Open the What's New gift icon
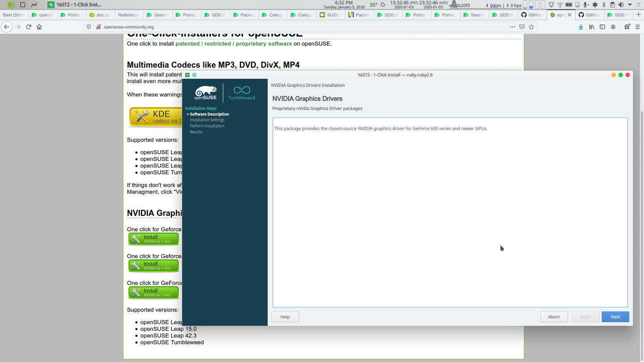The width and height of the screenshot is (644, 362). coord(627,27)
